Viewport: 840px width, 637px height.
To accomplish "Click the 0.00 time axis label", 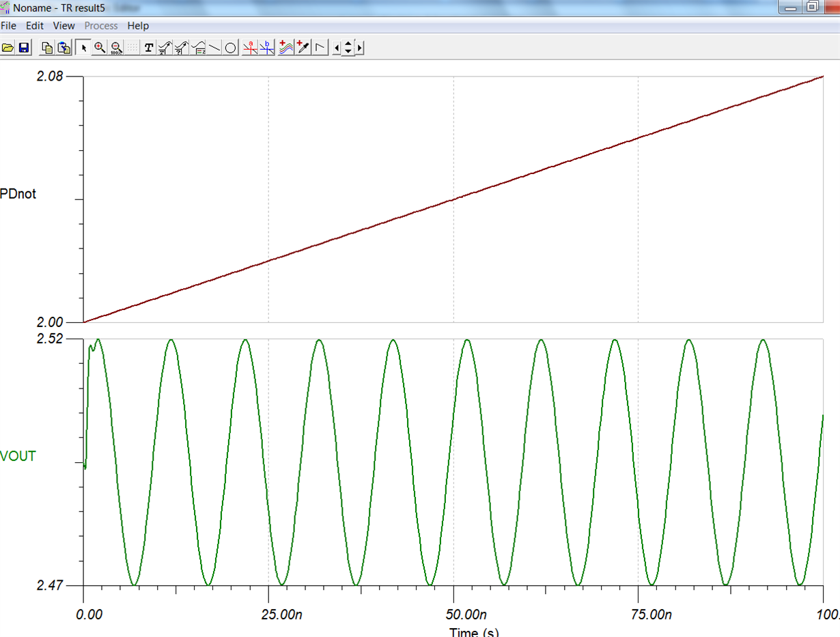I will tap(89, 615).
